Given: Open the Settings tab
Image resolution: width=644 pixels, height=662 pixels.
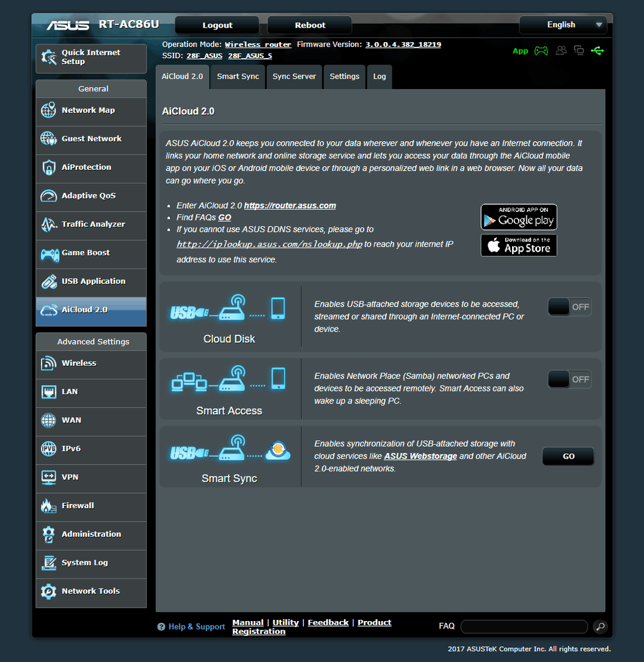Looking at the screenshot, I should (344, 76).
